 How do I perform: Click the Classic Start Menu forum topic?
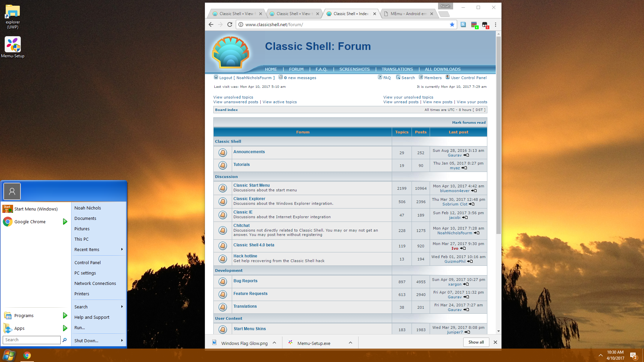coord(251,185)
